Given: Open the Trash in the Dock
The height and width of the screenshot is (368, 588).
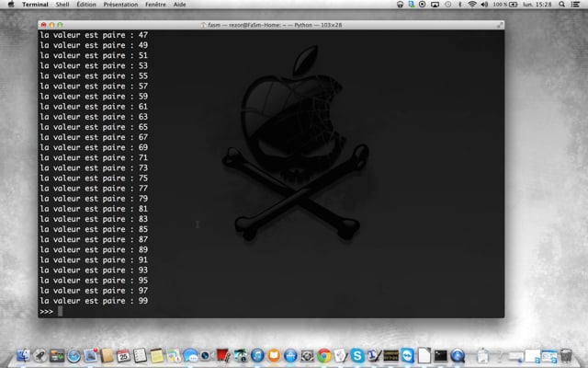Looking at the screenshot, I should (x=566, y=355).
